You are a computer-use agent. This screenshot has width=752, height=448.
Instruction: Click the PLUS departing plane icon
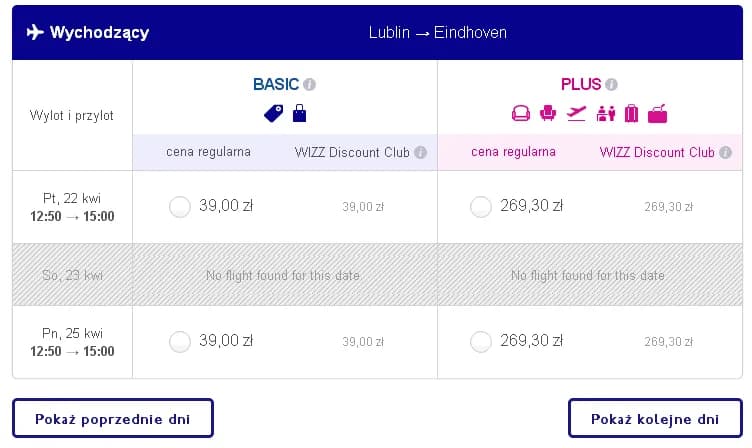(x=576, y=114)
